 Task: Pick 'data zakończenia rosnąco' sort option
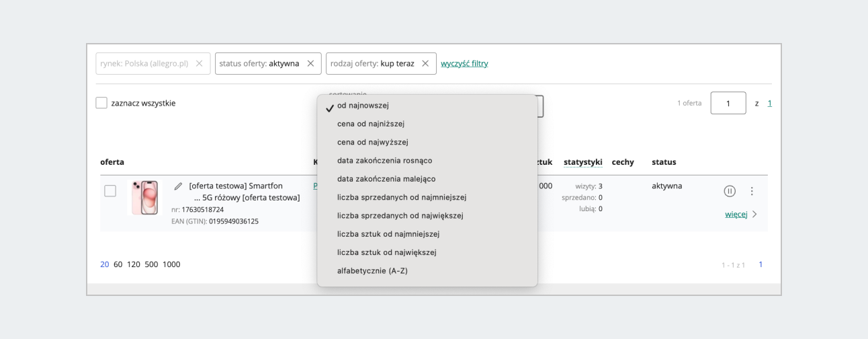coord(384,161)
